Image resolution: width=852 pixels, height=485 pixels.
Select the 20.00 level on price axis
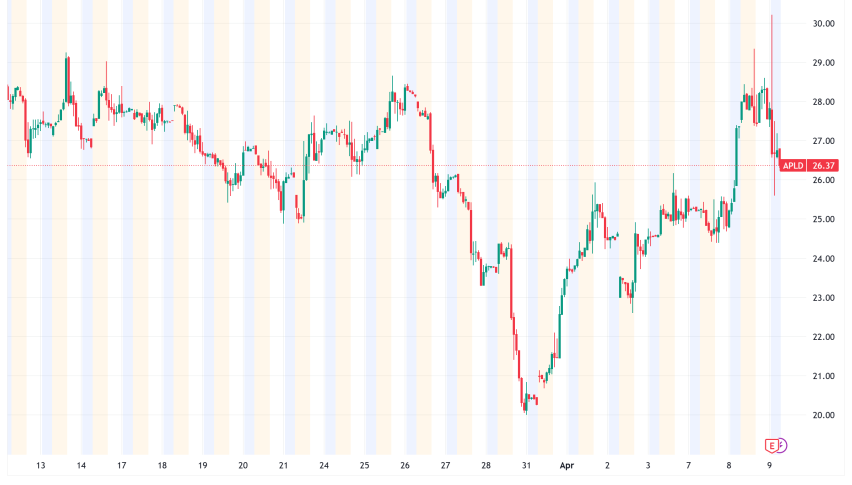point(823,415)
